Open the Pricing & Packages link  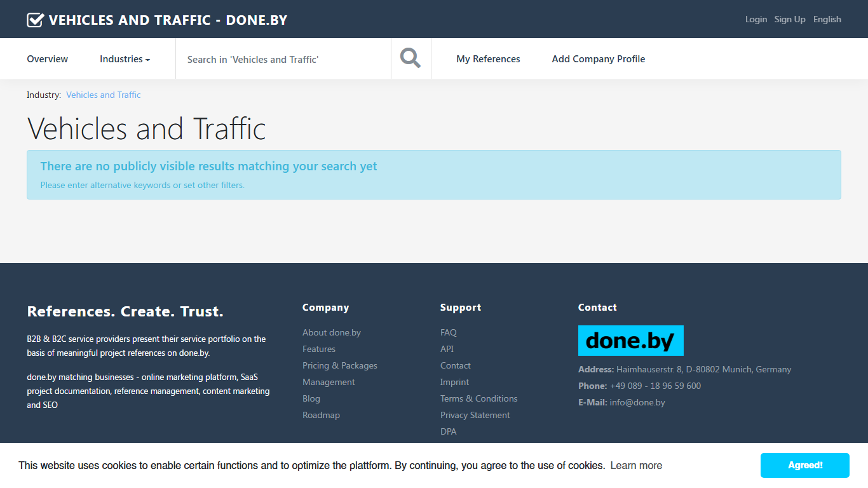(340, 365)
